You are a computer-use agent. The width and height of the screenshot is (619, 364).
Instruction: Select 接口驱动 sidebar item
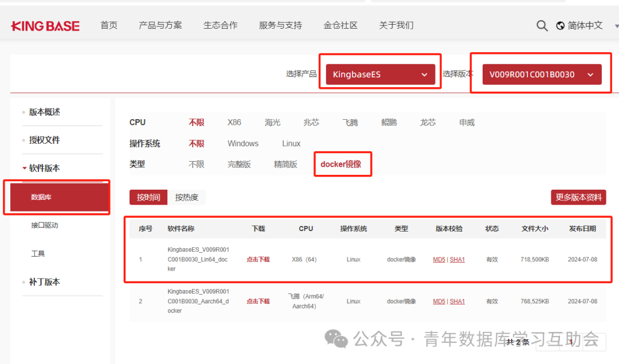45,225
